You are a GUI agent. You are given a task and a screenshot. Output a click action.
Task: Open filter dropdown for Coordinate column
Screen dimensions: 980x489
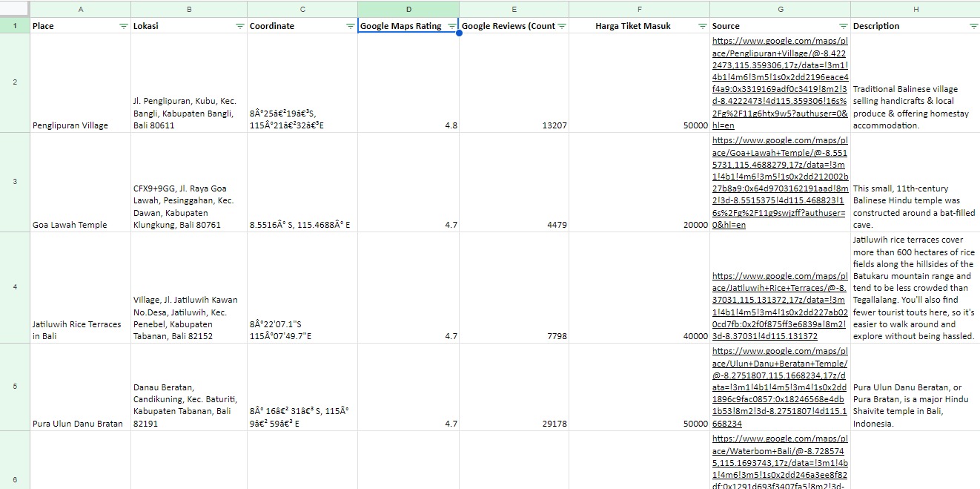tap(350, 26)
